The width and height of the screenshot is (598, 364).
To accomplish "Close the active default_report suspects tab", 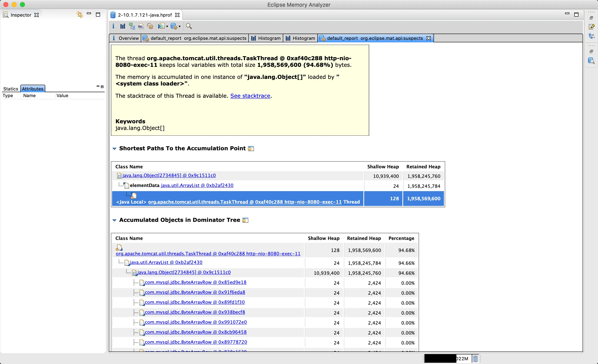I will click(429, 38).
